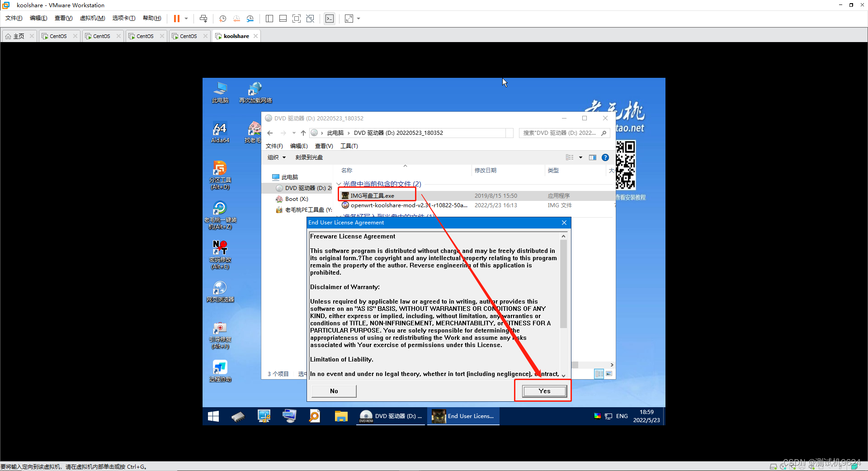Open the 此电脑 desktop icon
This screenshot has width=868, height=471.
(x=220, y=92)
